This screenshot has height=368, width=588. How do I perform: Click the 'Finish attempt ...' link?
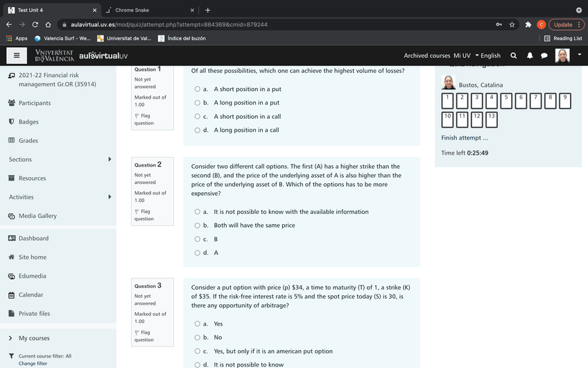465,137
